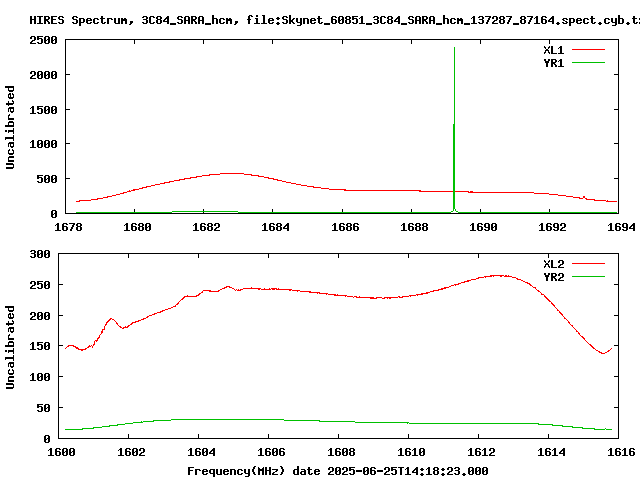Click the XL2 curve peak near 1612.5 MHz

[499, 276]
